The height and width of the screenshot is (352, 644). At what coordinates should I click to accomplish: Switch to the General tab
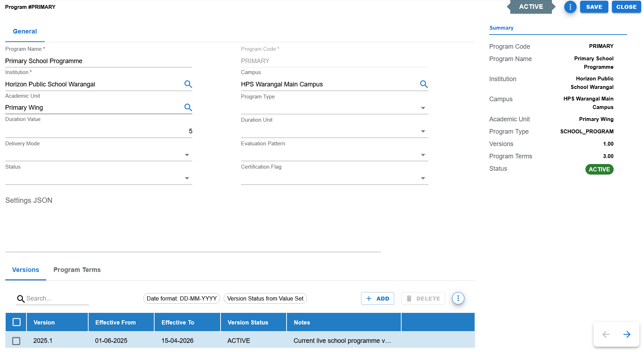pyautogui.click(x=25, y=31)
